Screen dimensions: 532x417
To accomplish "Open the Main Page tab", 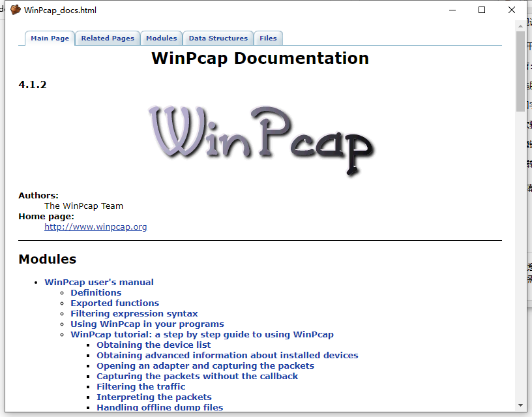I will [50, 39].
